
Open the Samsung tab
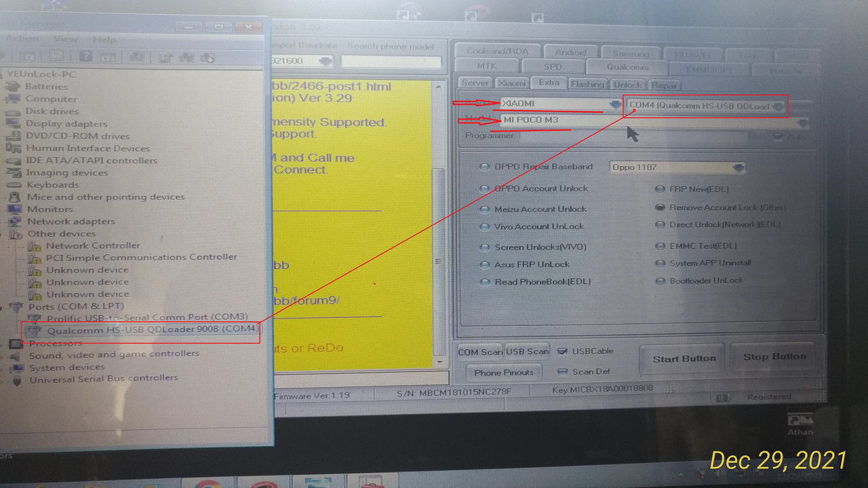pos(630,54)
